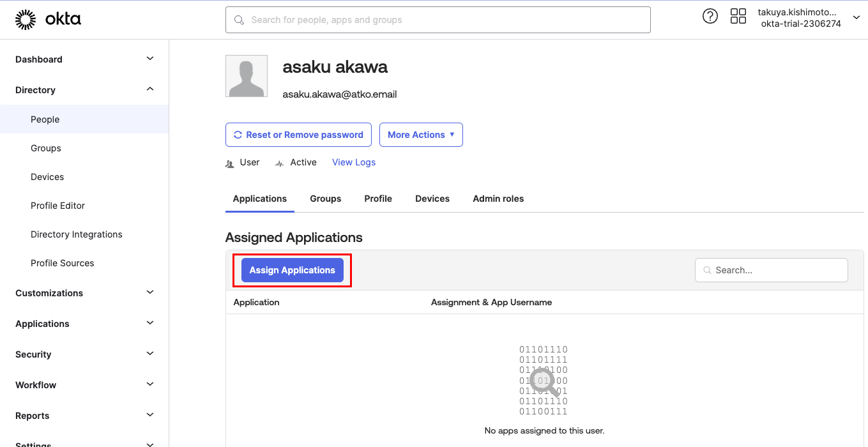
Task: Open the apps grid icon
Action: point(738,17)
